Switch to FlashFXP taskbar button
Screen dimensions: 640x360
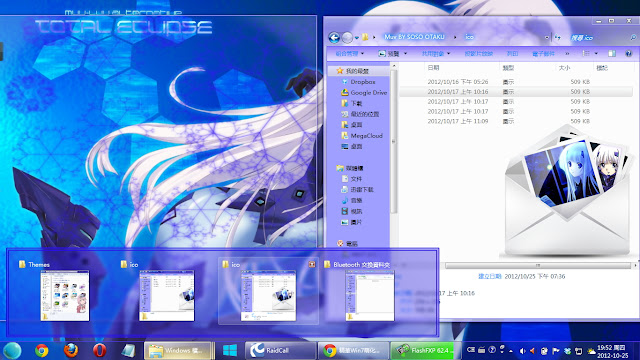(x=422, y=350)
